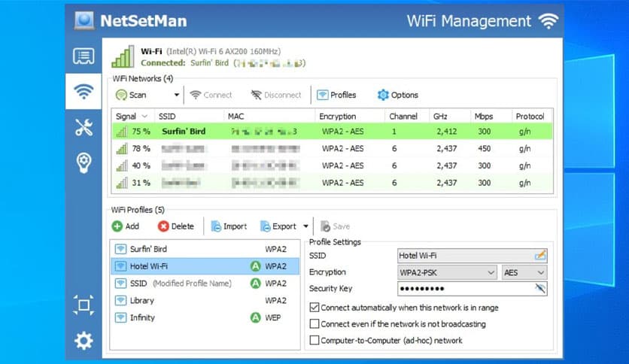The image size is (629, 364).
Task: Click the Disconnect toolbar button
Action: 276,95
